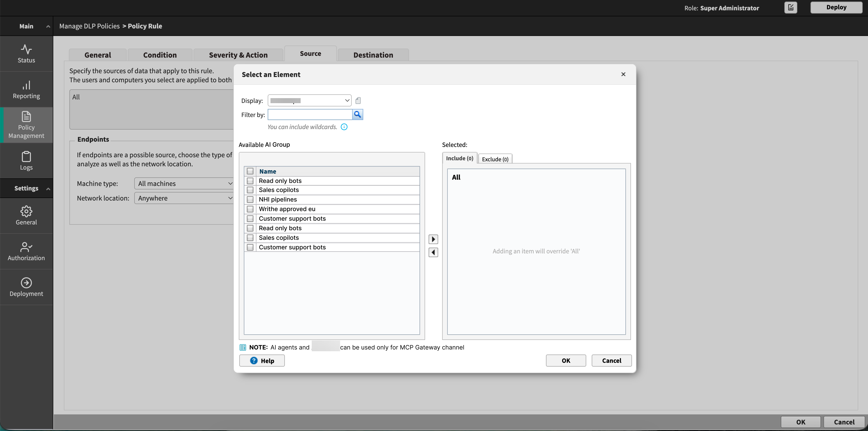Show wildcard info tooltip icon
868x431 pixels.
[344, 127]
